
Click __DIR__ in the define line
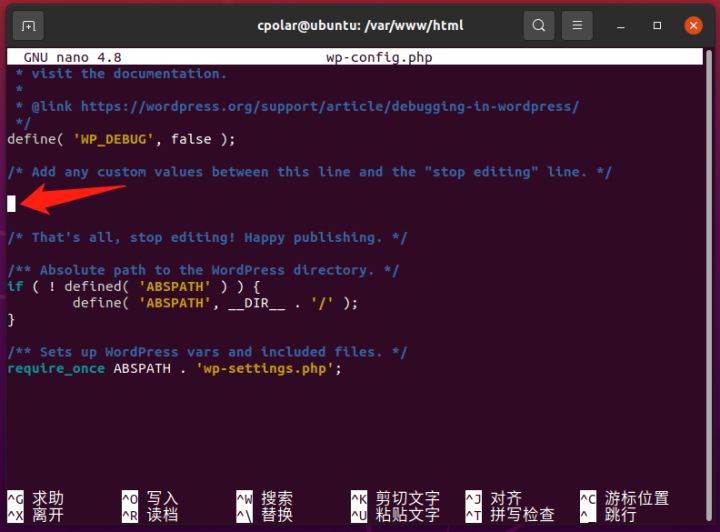[256, 303]
